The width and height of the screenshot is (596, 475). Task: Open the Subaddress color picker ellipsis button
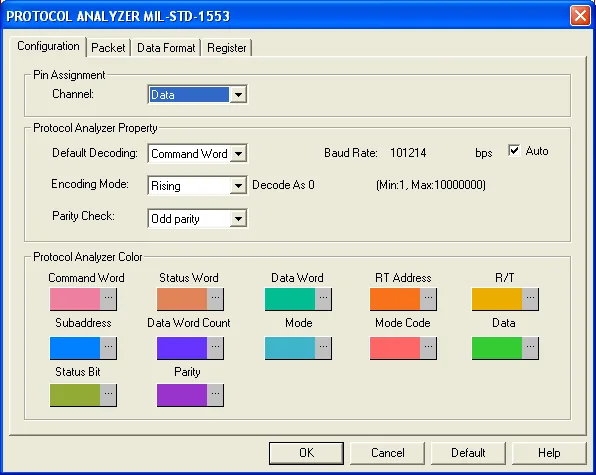coord(108,348)
